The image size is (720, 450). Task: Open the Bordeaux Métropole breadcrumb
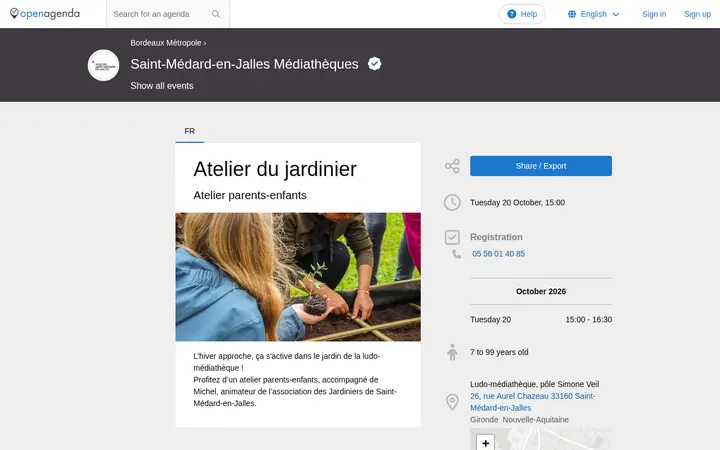[166, 43]
